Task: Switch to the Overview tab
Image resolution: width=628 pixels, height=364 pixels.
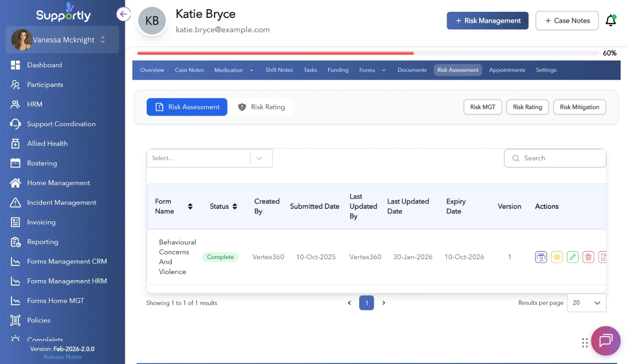Action: (152, 70)
